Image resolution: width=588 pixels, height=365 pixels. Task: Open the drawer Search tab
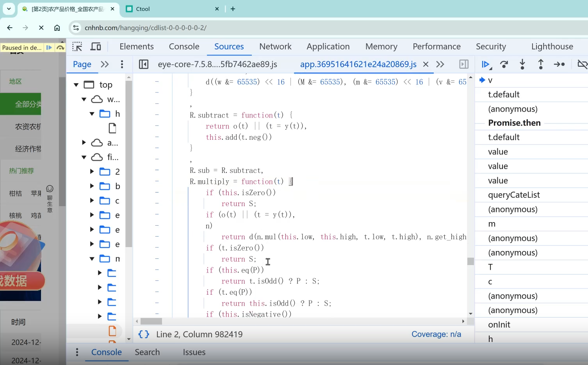pos(147,352)
